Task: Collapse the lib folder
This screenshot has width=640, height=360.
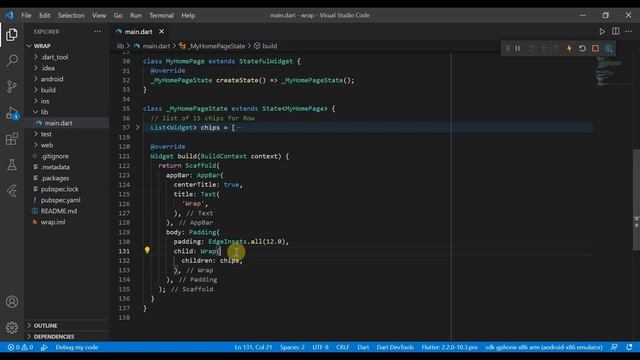Action: [44, 112]
